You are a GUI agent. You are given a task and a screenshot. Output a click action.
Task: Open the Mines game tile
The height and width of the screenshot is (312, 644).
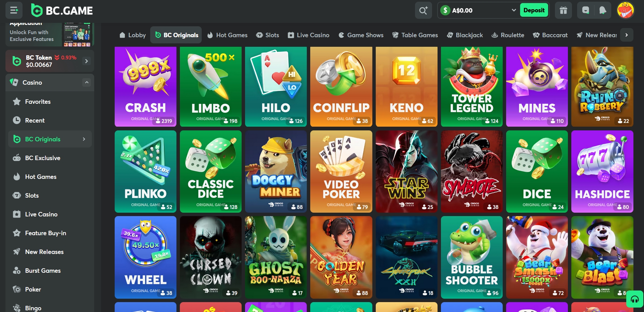pyautogui.click(x=537, y=87)
